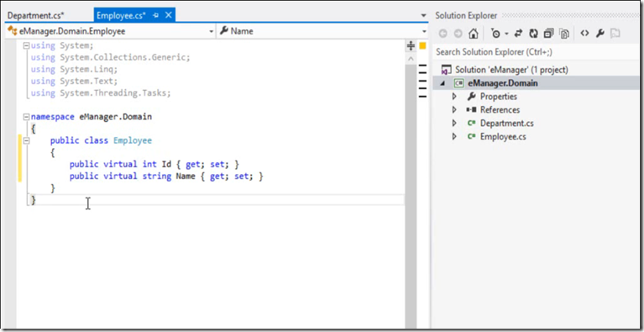The image size is (644, 332).
Task: Click View Code angle brackets icon
Action: tap(584, 34)
